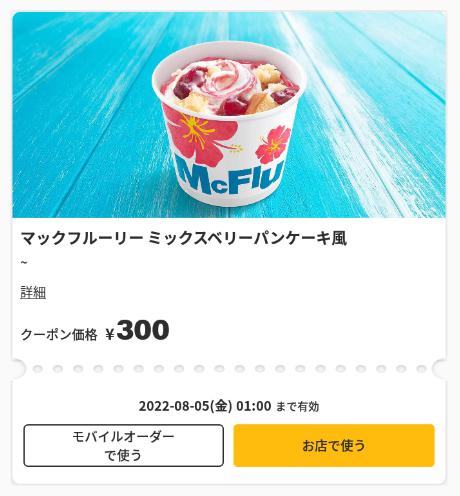Click the ¥300 coupon price
Viewport: 460px width, 496px height.
pyautogui.click(x=137, y=331)
